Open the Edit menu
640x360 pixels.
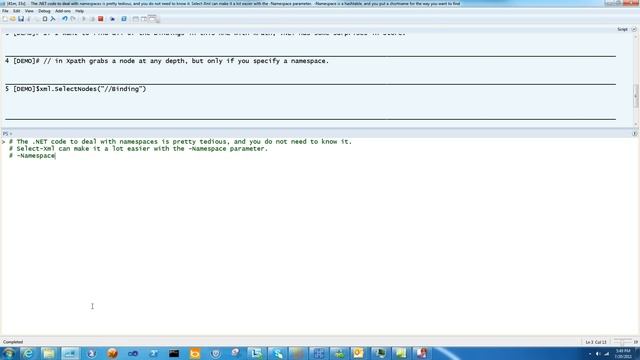pos(17,11)
